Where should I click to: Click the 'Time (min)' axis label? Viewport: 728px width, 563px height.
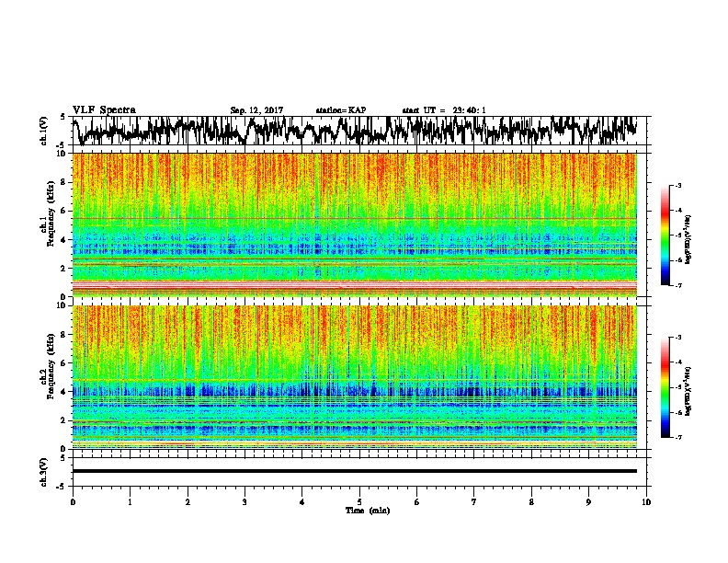click(368, 511)
